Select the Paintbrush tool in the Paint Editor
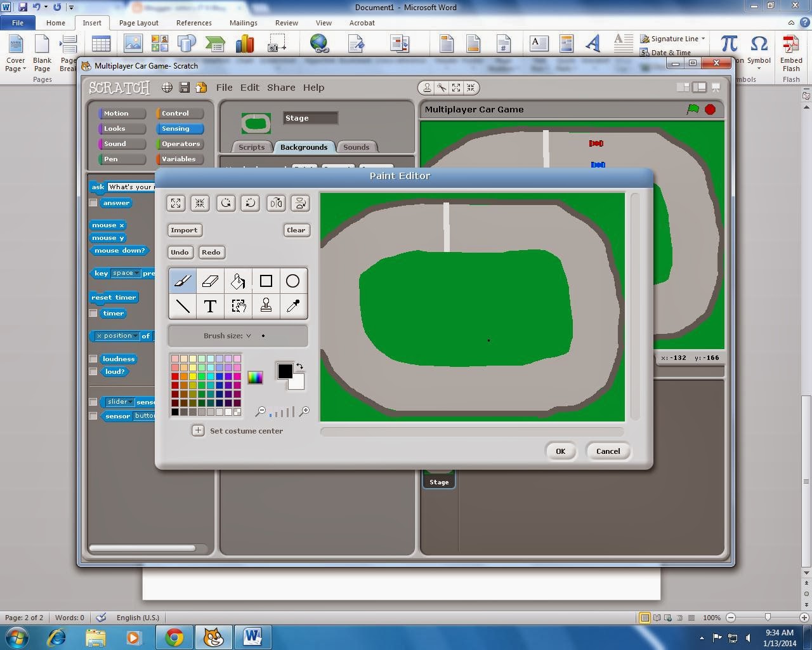This screenshot has width=812, height=650. 183,281
